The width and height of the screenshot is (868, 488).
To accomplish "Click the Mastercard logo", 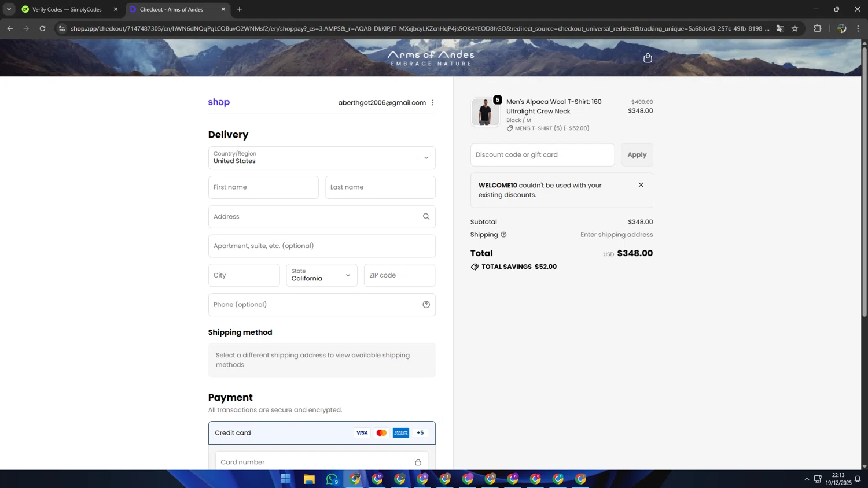I will click(381, 433).
